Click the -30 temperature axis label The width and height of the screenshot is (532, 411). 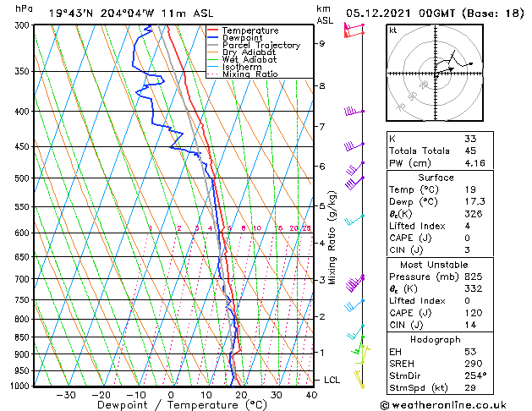tap(65, 395)
